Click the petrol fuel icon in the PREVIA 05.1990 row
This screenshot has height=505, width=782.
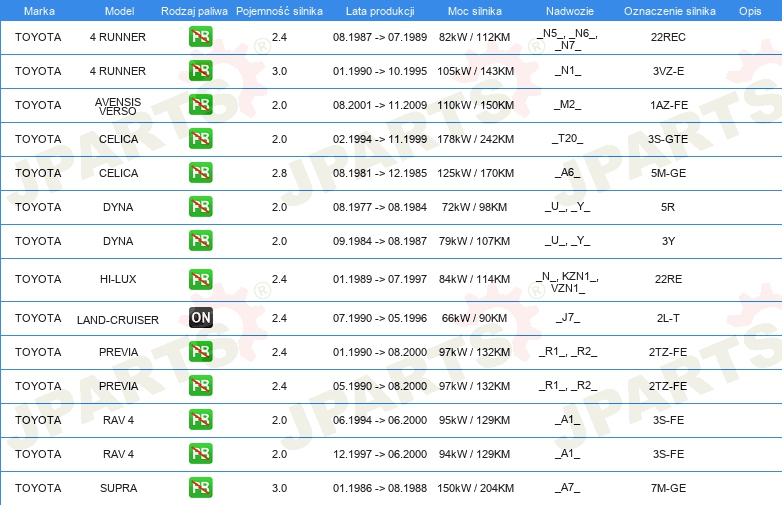(200, 385)
